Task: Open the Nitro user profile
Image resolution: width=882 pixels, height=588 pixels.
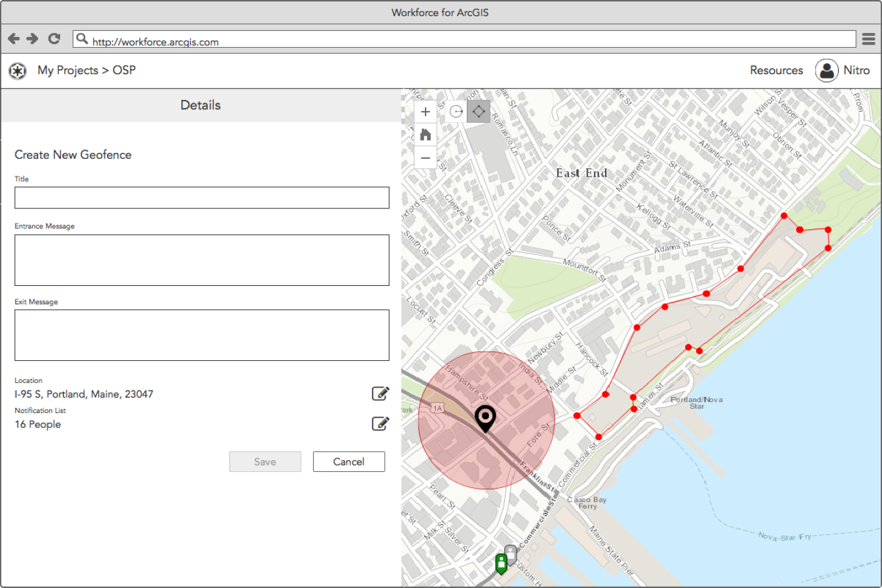Action: pyautogui.click(x=843, y=70)
